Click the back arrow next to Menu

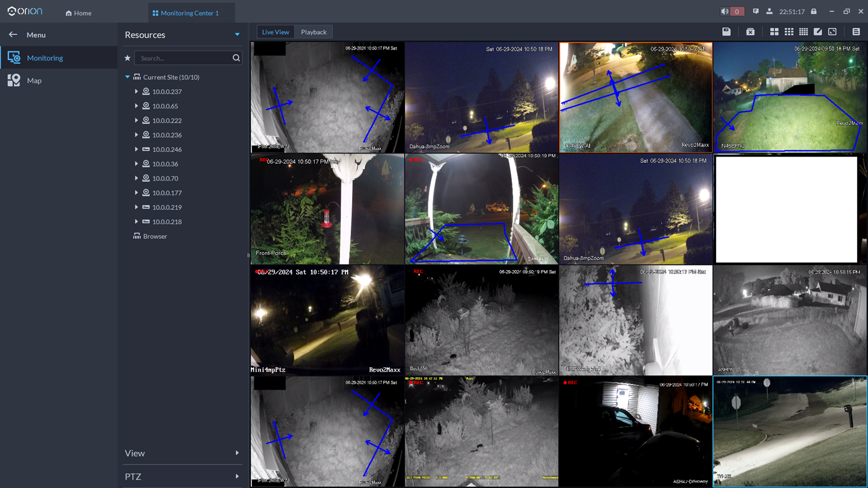[x=13, y=35]
